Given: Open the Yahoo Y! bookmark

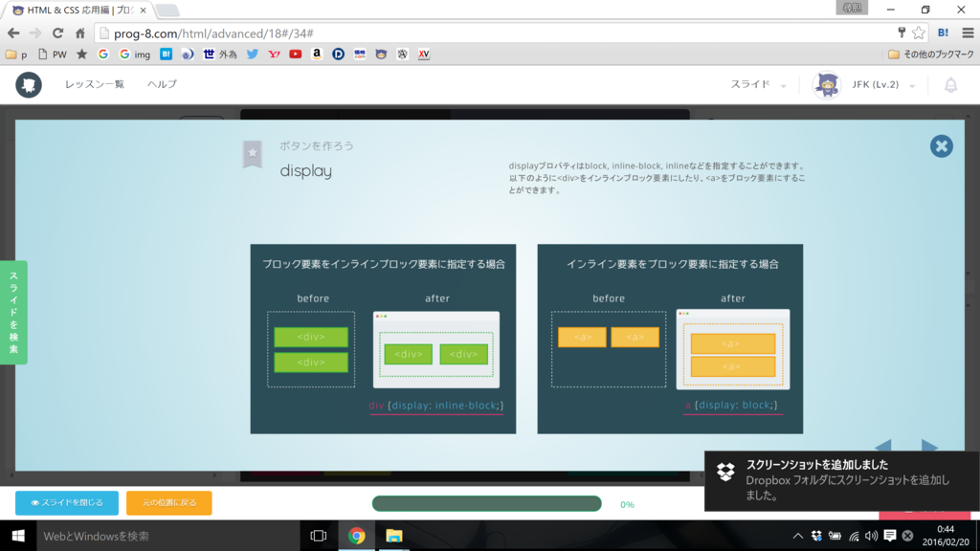Looking at the screenshot, I should (274, 55).
